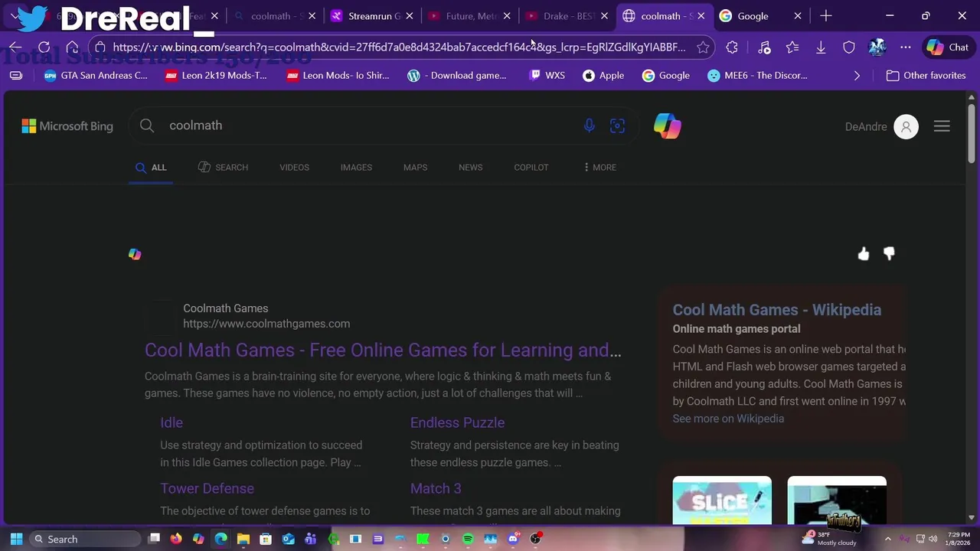
Task: Open GTA San Andreas bookmark
Action: click(x=96, y=75)
